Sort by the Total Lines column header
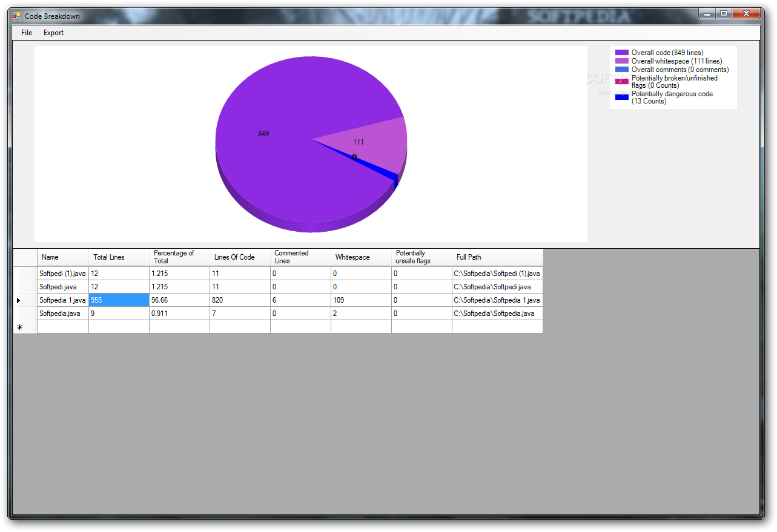The width and height of the screenshot is (777, 532). coord(119,257)
